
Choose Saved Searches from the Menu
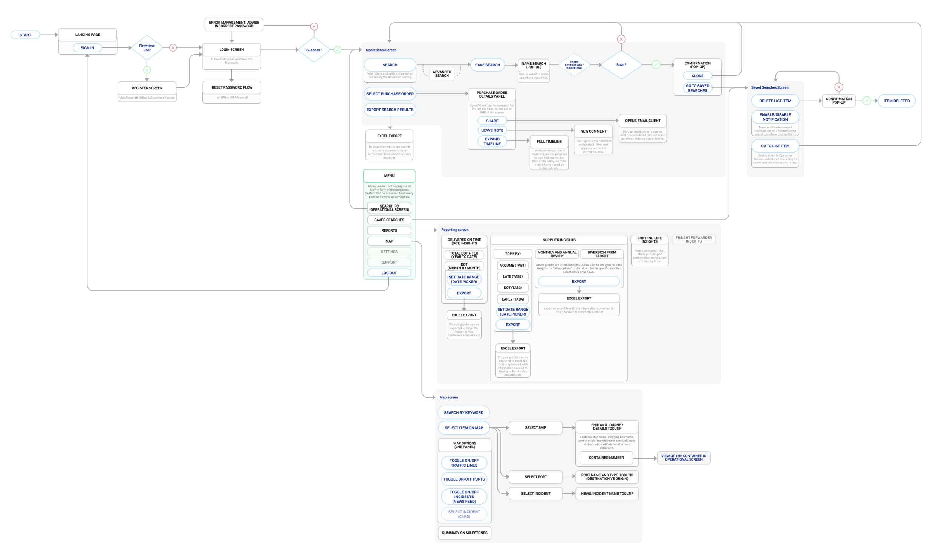click(389, 220)
